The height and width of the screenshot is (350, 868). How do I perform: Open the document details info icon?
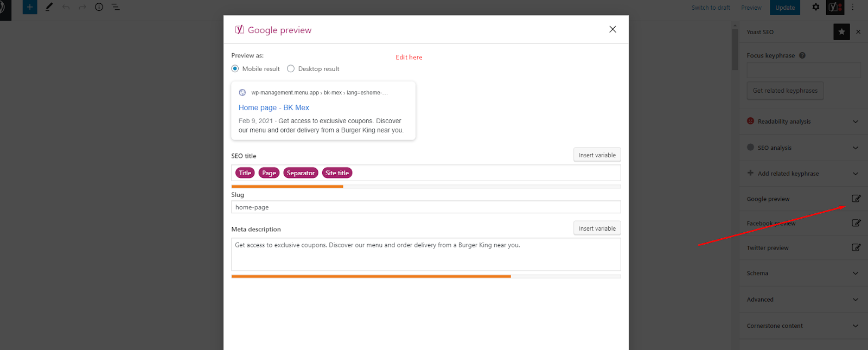(x=99, y=7)
